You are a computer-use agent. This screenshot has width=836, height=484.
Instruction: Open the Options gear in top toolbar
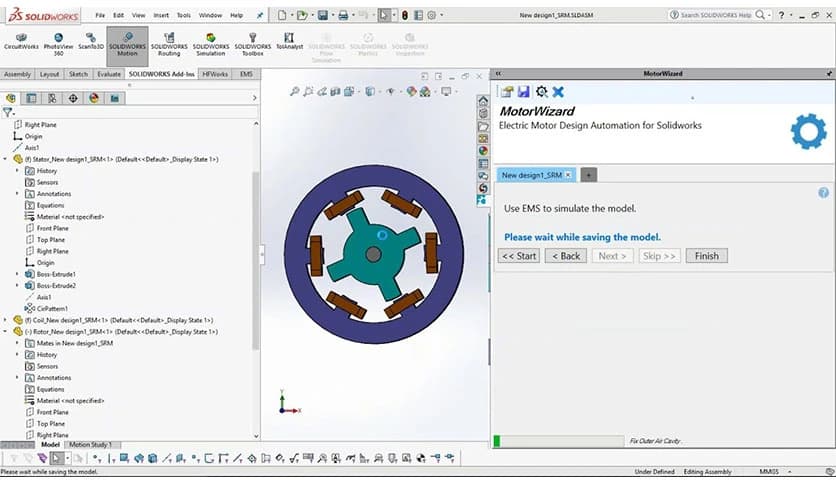pyautogui.click(x=432, y=15)
